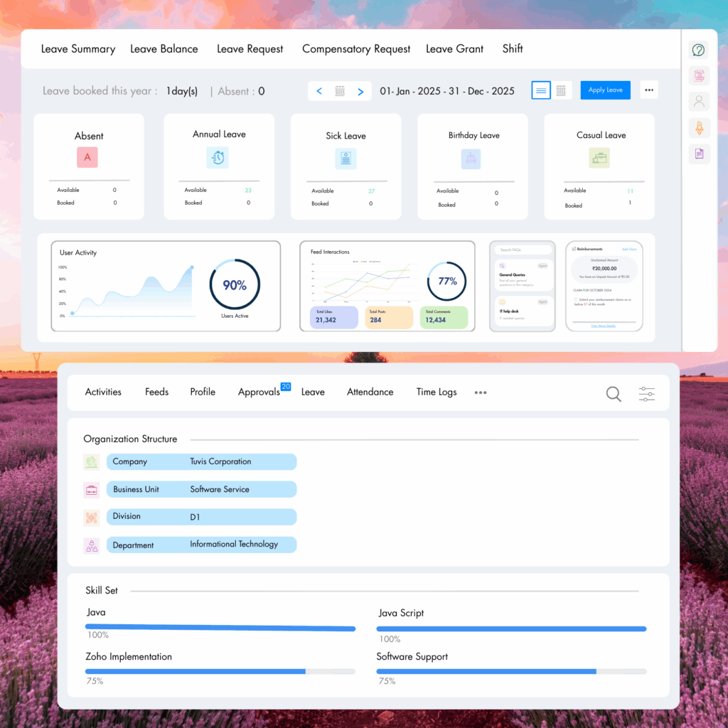Switch to the Attendance tab
The width and height of the screenshot is (728, 728).
[370, 392]
